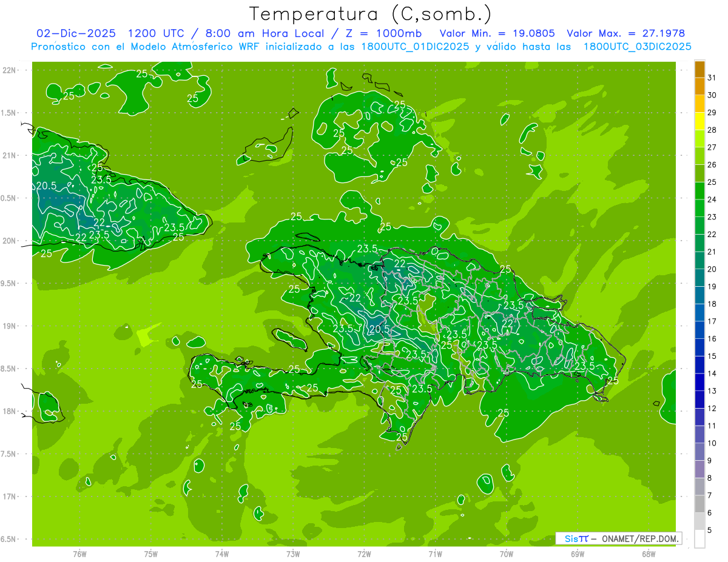Click the '22N' latitude axis label
The width and height of the screenshot is (728, 562).
click(9, 70)
